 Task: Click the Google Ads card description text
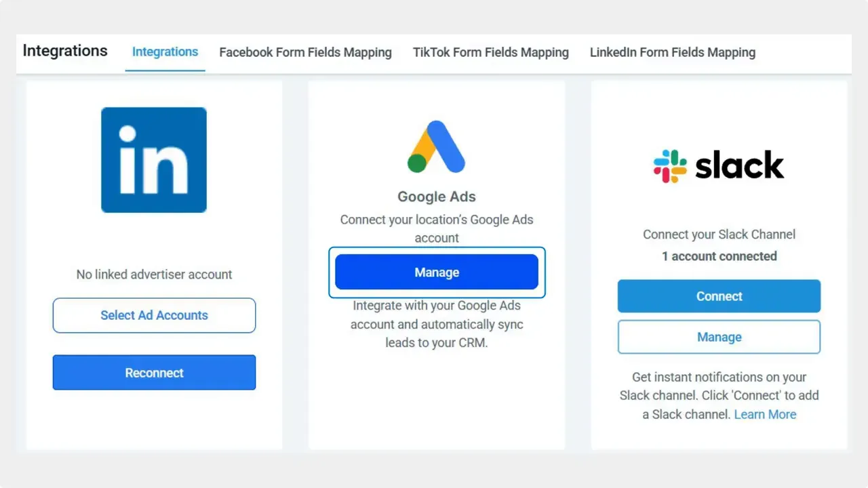tap(437, 228)
